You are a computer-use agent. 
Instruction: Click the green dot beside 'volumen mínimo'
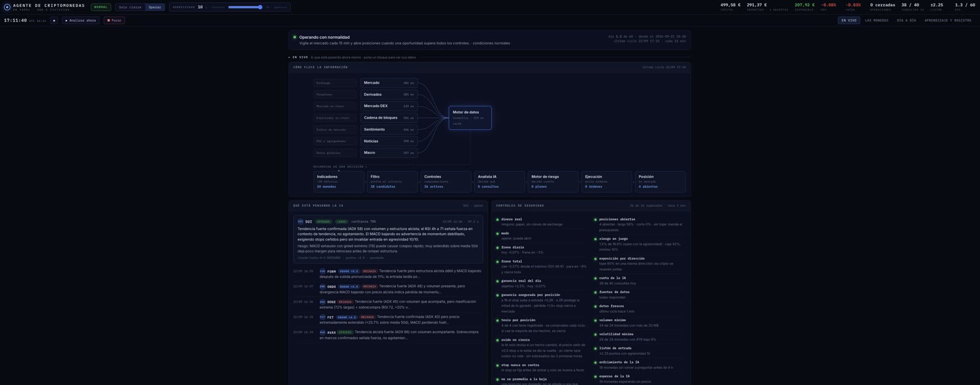click(x=595, y=320)
